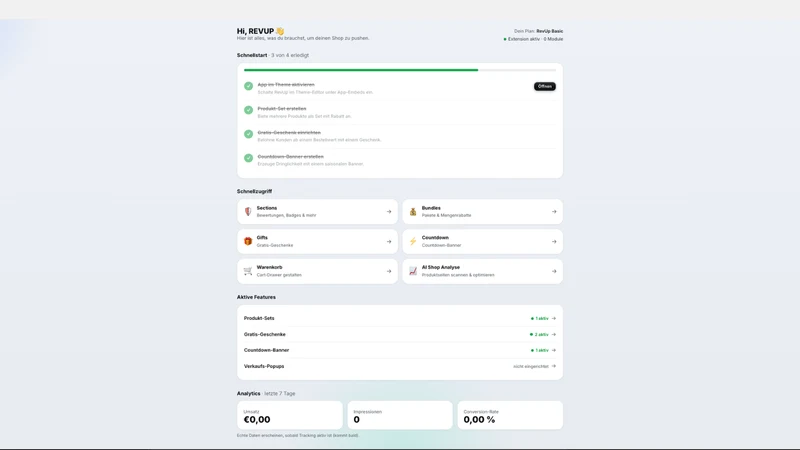Open the Verkaufs-Popups feature row
The width and height of the screenshot is (800, 450).
click(400, 366)
